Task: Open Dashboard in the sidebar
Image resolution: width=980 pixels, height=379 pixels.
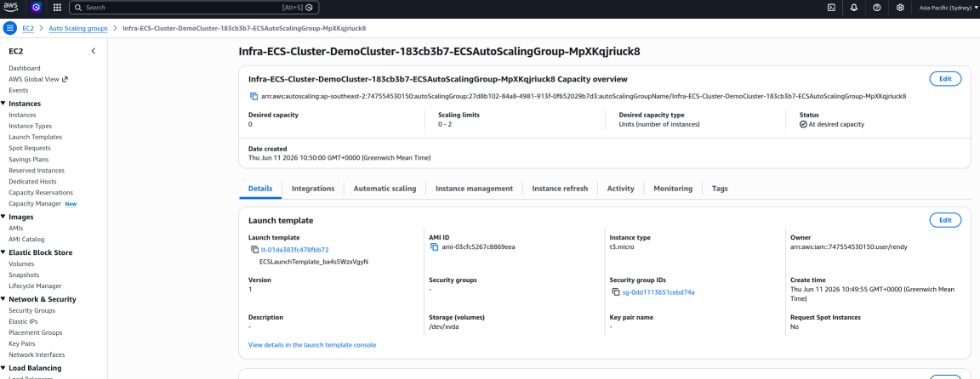Action: tap(25, 68)
